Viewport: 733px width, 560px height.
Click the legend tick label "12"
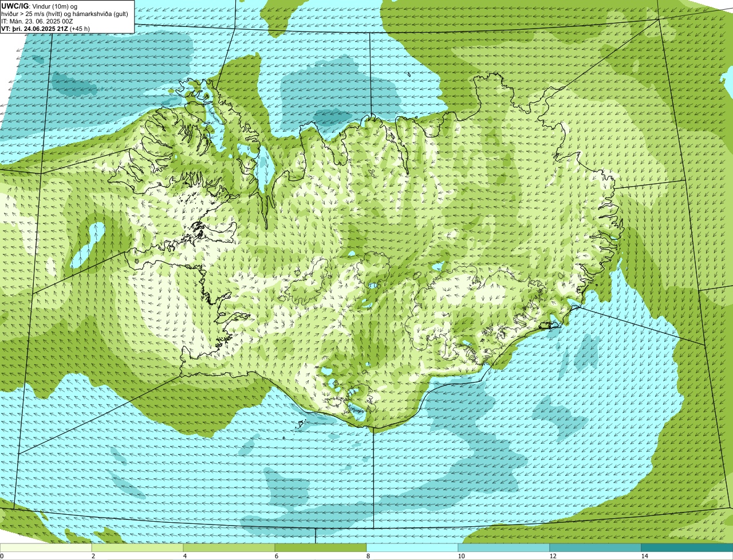[553, 556]
